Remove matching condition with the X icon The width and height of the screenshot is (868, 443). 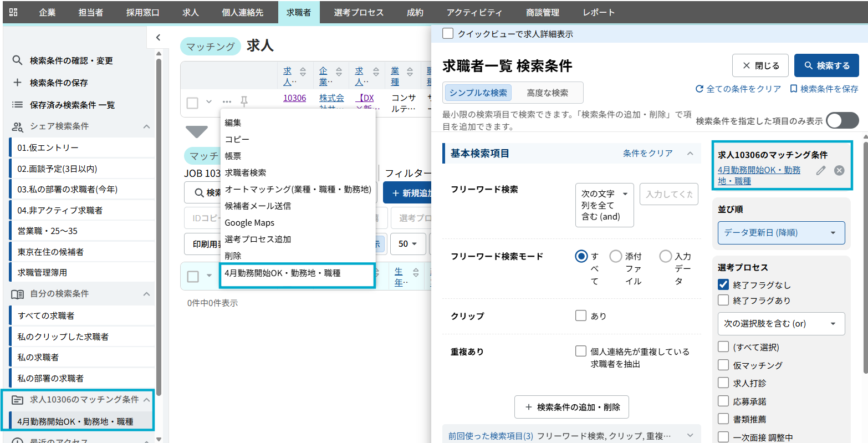tap(839, 170)
